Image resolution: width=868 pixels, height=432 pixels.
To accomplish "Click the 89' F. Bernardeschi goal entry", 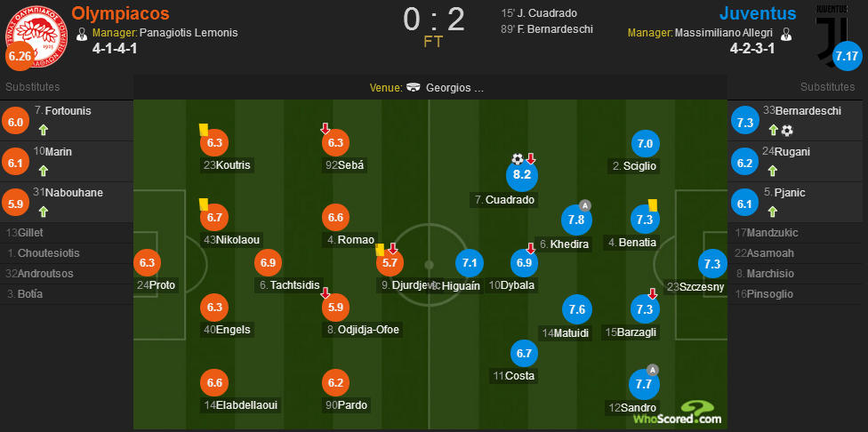I will [546, 29].
